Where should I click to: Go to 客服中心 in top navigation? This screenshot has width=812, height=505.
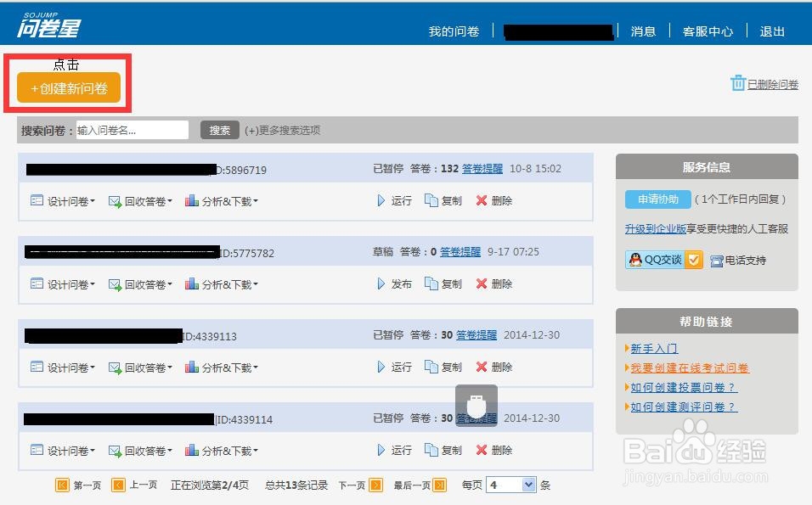tap(708, 31)
